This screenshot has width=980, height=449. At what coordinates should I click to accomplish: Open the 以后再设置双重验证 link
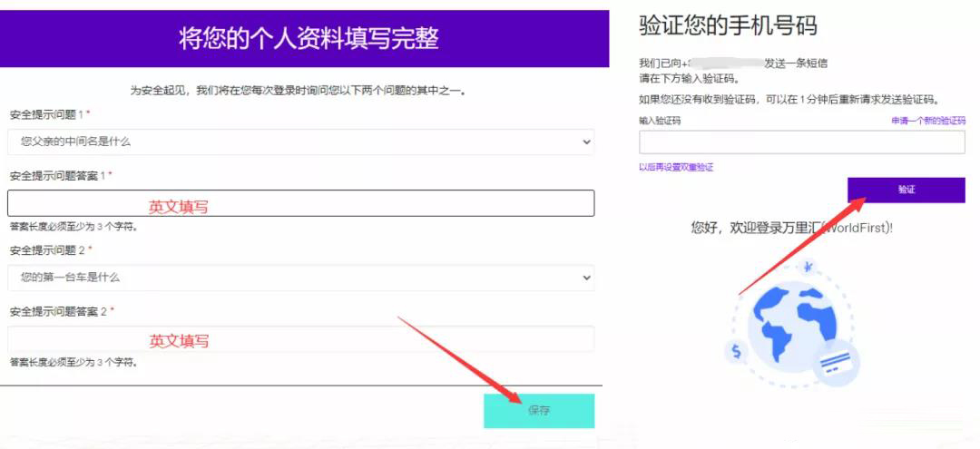pyautogui.click(x=676, y=167)
